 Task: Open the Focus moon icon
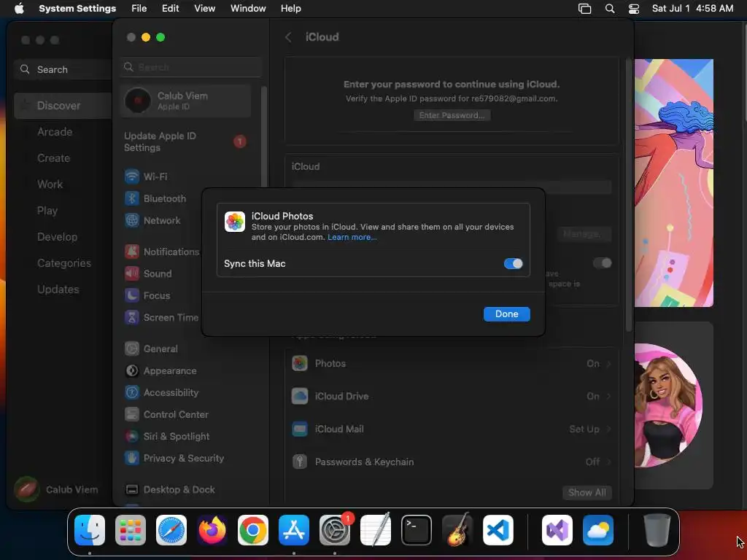[132, 296]
